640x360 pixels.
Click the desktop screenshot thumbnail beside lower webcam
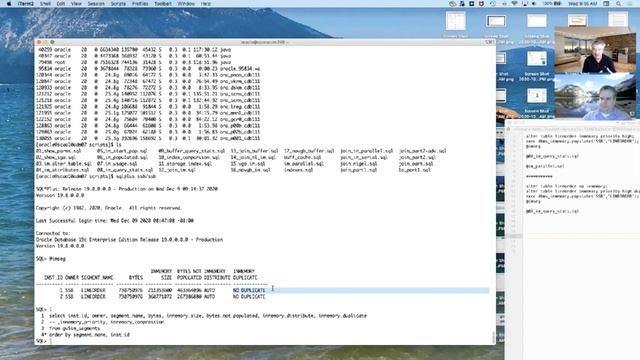[x=537, y=96]
